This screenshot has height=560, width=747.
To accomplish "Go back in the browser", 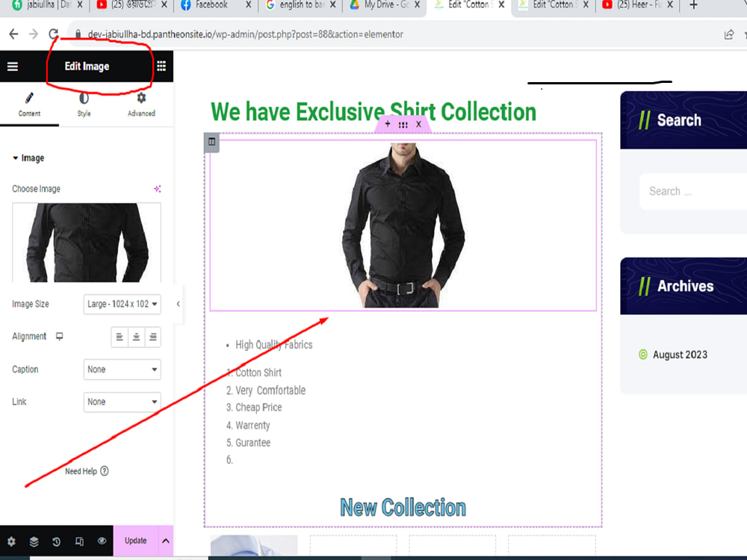I will (13, 34).
